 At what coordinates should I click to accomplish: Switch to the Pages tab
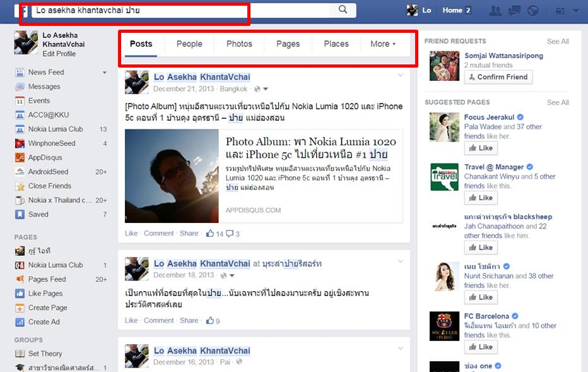[288, 44]
